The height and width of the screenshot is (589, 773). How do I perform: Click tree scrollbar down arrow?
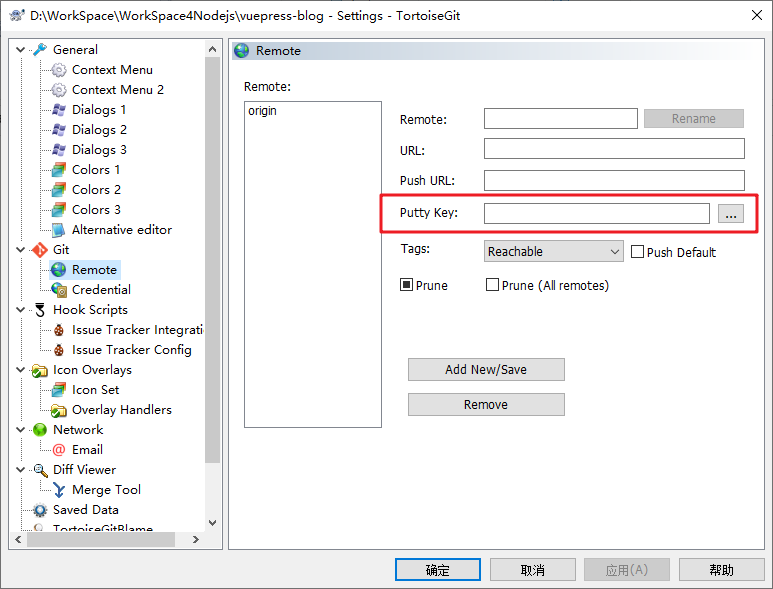coord(212,523)
